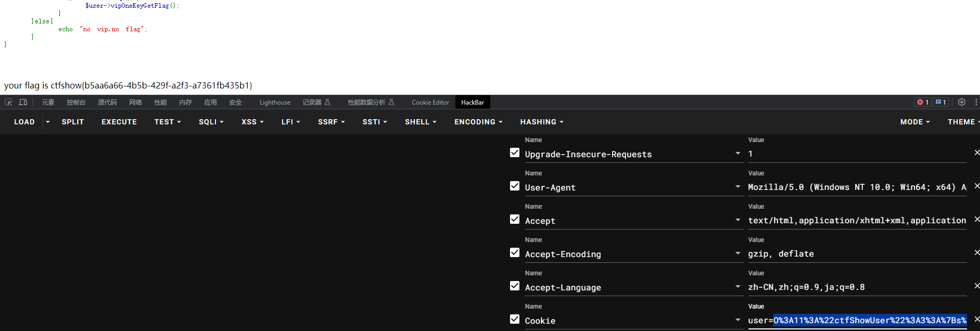Open the THEME dropdown menu

(963, 122)
